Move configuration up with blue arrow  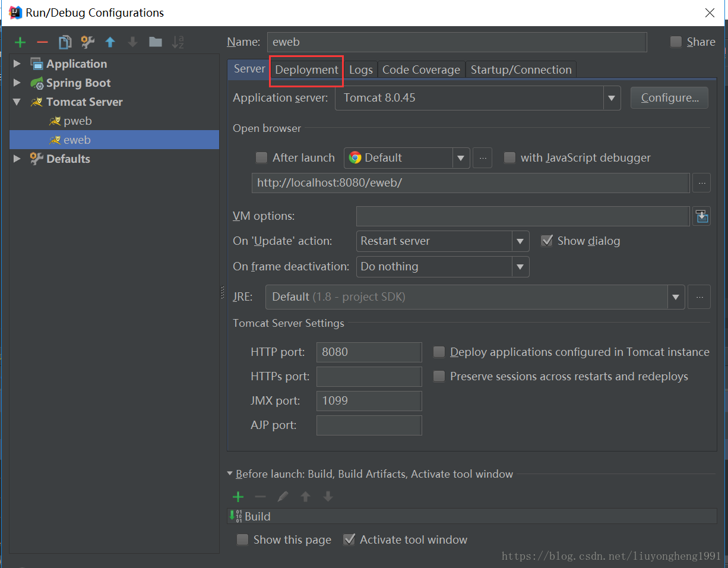[x=110, y=42]
